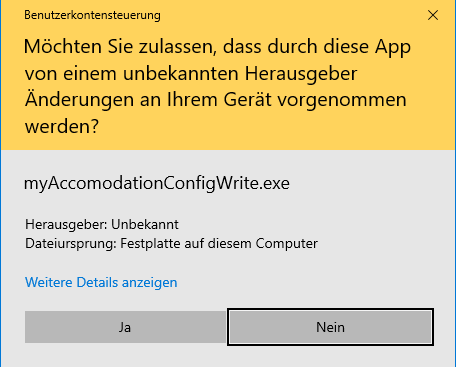This screenshot has width=456, height=367.
Task: Click the word Unbekannt after Herausgeber
Action: 145,224
